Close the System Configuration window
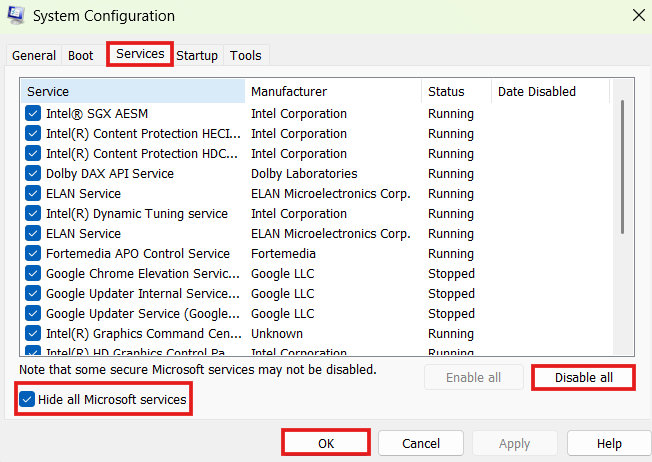Screen dimensions: 652x462 pyautogui.click(x=639, y=15)
